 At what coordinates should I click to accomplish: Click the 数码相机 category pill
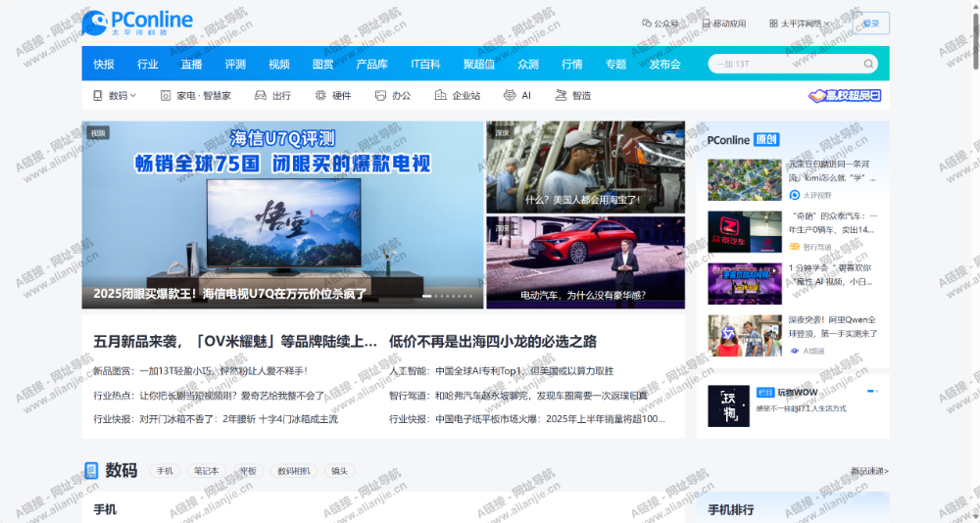[294, 470]
